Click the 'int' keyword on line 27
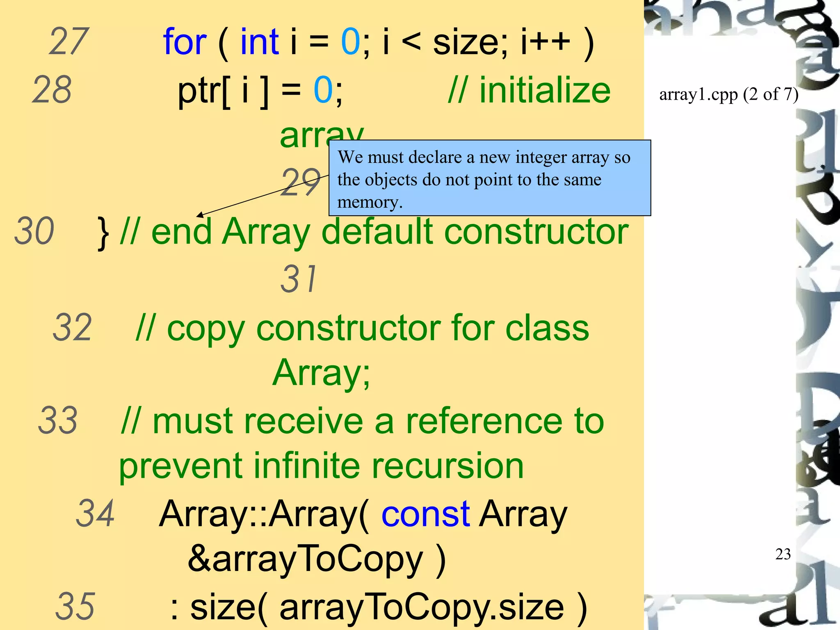 click(260, 41)
